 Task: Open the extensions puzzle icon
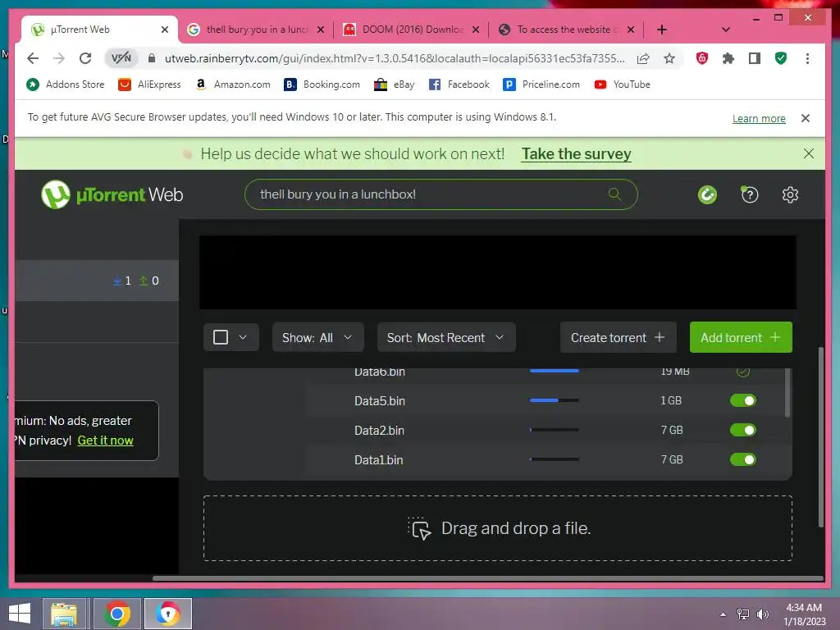[728, 58]
